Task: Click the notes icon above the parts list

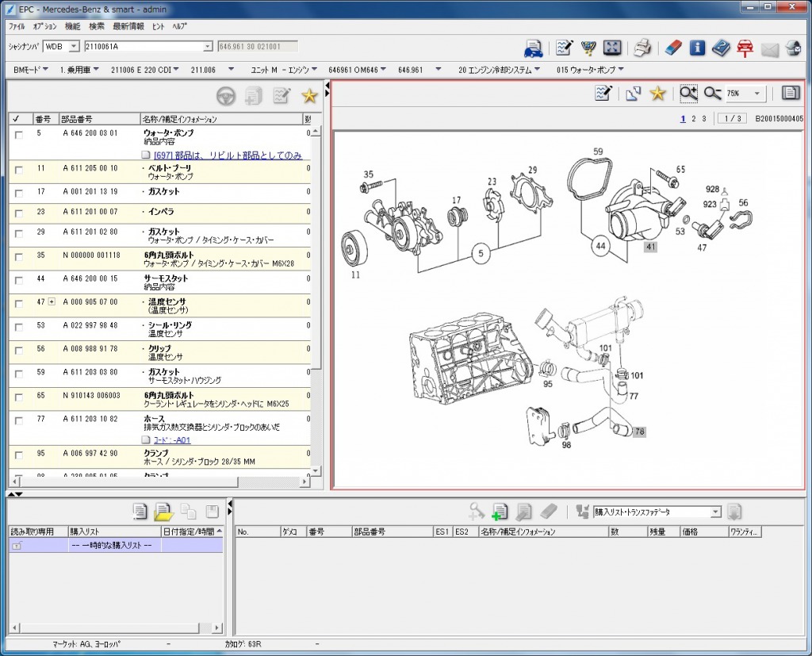Action: (282, 96)
